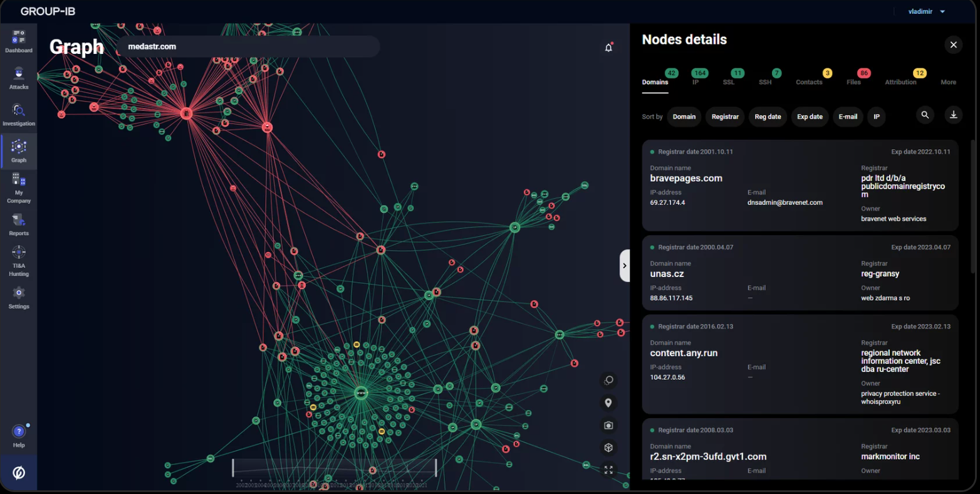Click the notification bell icon

tap(608, 48)
